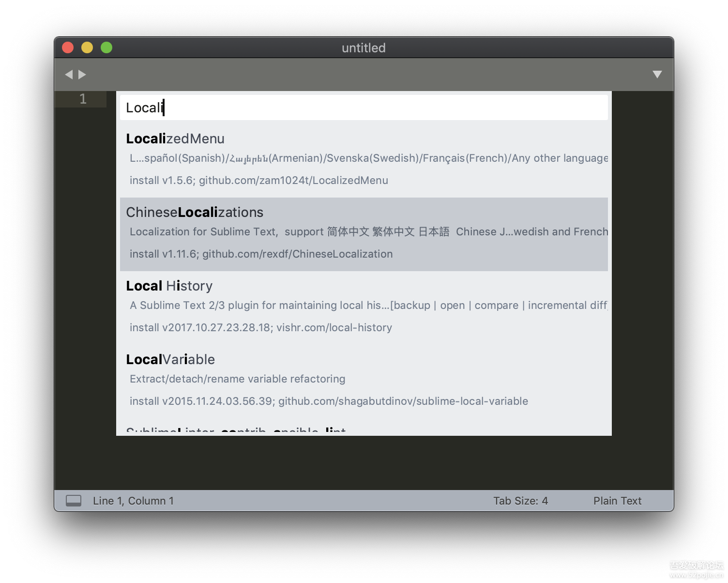The height and width of the screenshot is (583, 728).
Task: Click the Line 1, Column 1 indicator
Action: tap(133, 501)
